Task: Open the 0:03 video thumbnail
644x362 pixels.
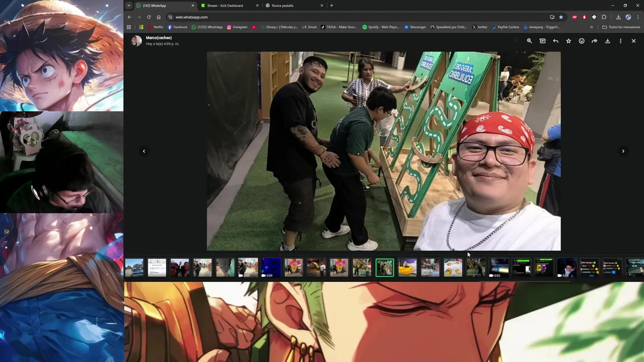Action: coord(499,267)
